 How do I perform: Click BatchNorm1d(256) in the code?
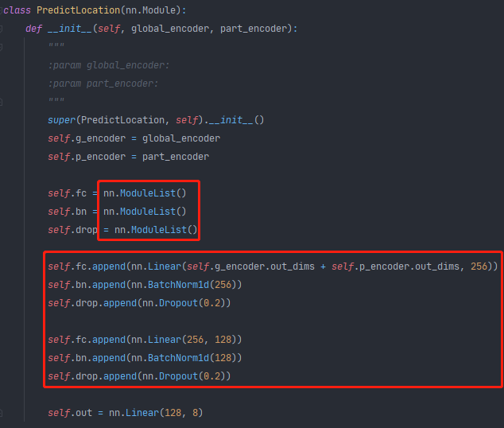(192, 285)
